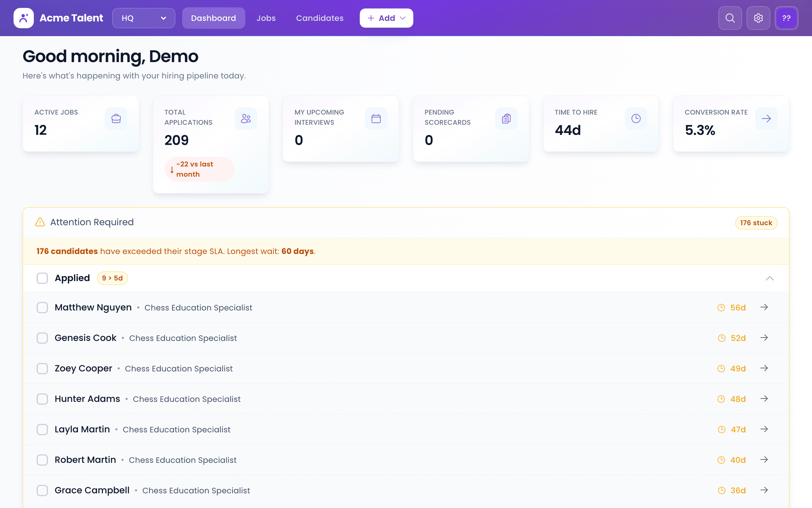Viewport: 812px width, 508px height.
Task: Check the box beside Grace Campbell
Action: 42,490
